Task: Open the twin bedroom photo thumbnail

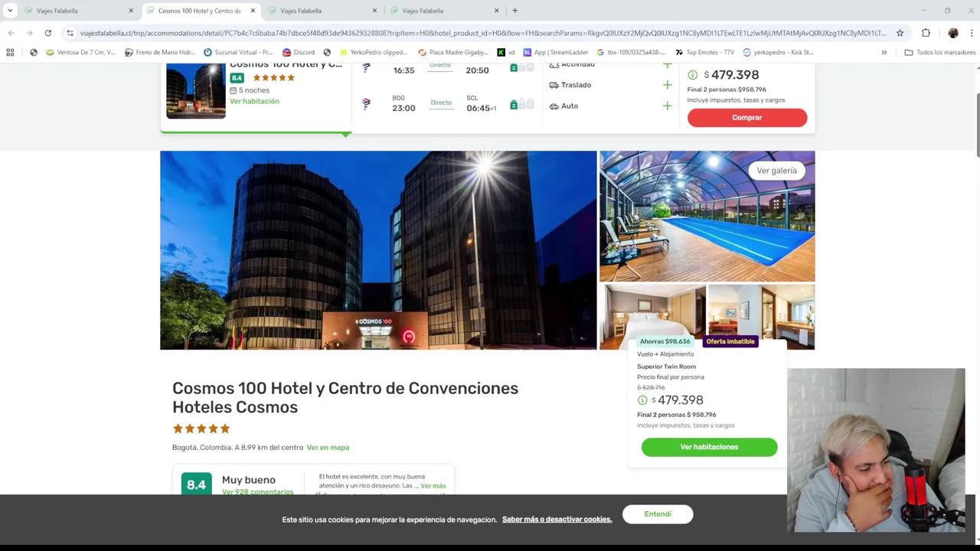Action: click(x=652, y=317)
